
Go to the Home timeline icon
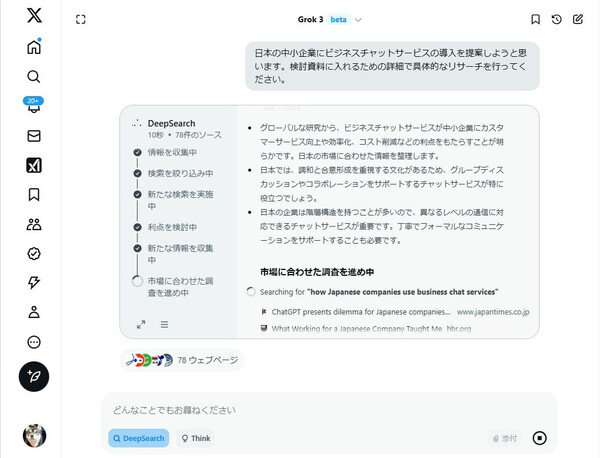coord(34,47)
